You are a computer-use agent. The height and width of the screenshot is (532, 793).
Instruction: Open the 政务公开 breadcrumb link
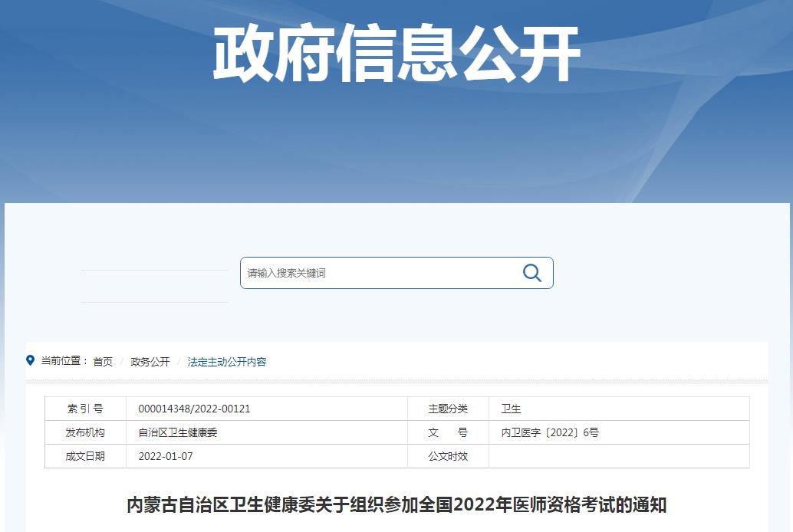pyautogui.click(x=150, y=362)
